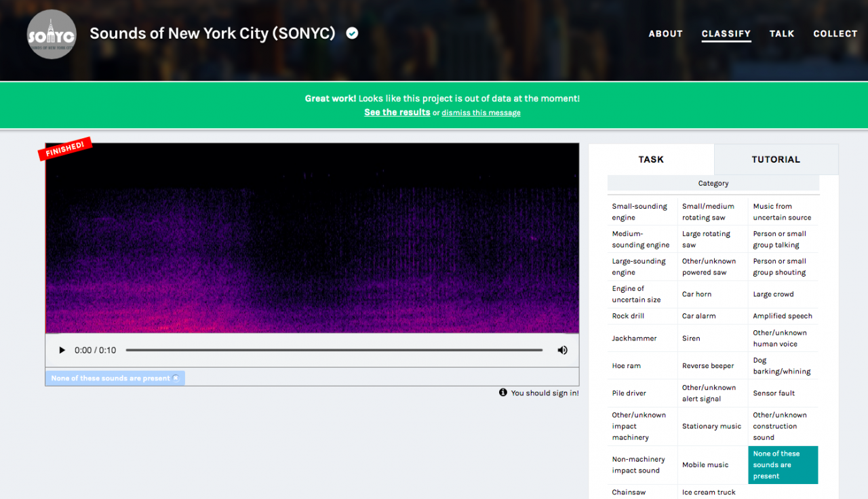Viewport: 868px width, 499px height.
Task: Select Car alarm category
Action: [713, 316]
